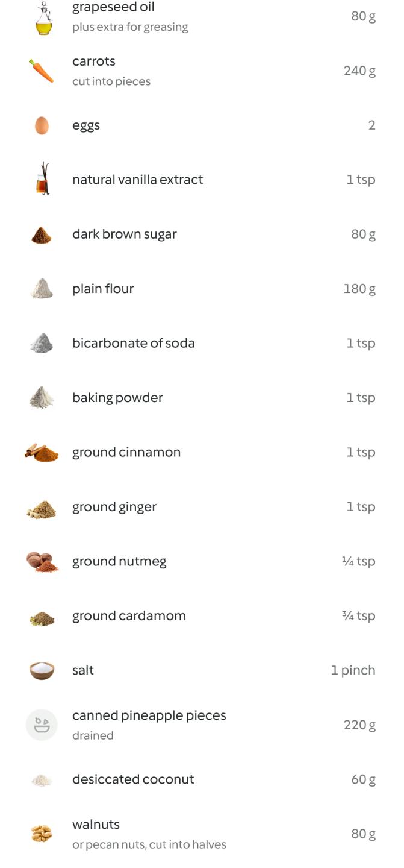Select the plain flour icon

(x=42, y=289)
